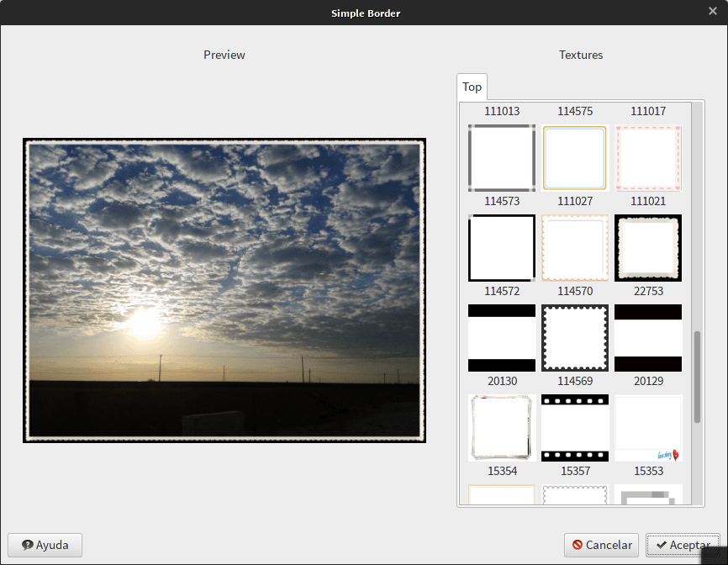
Task: Choose the black torn-edge frame 22753
Action: [648, 248]
